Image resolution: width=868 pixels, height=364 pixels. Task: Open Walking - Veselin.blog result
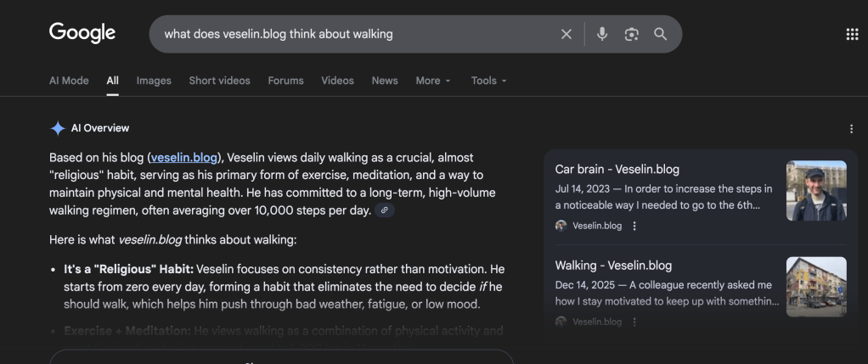pos(613,266)
